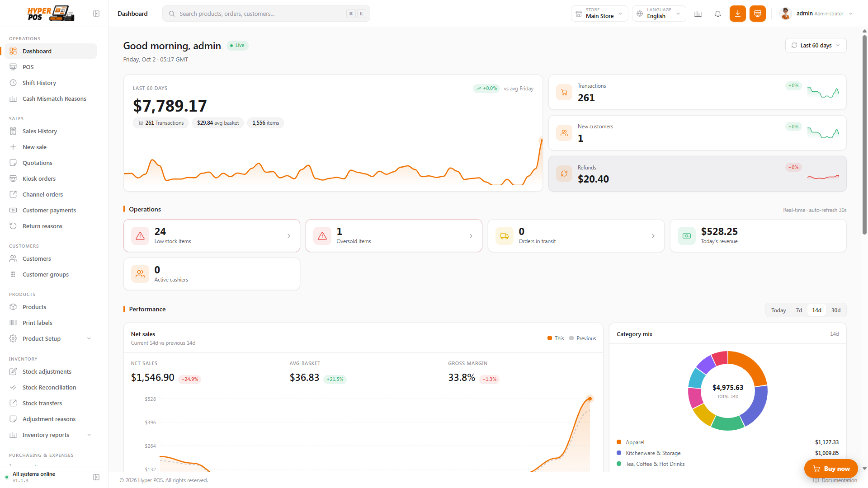
Task: Open the Low stock items card
Action: coord(212,235)
